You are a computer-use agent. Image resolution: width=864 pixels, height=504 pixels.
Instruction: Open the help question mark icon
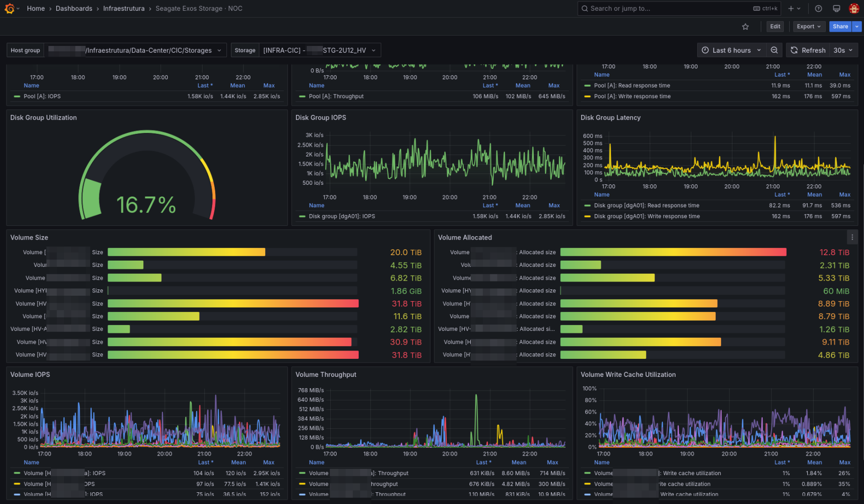818,8
